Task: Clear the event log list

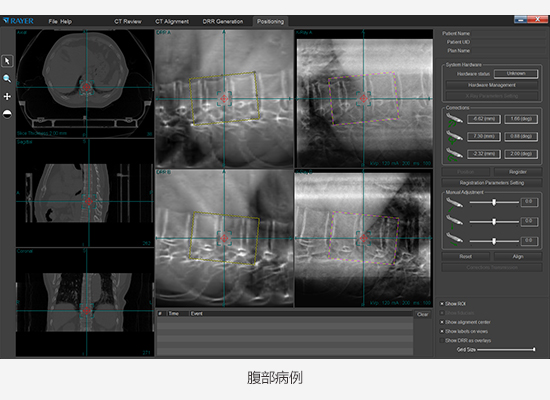Action: (423, 314)
